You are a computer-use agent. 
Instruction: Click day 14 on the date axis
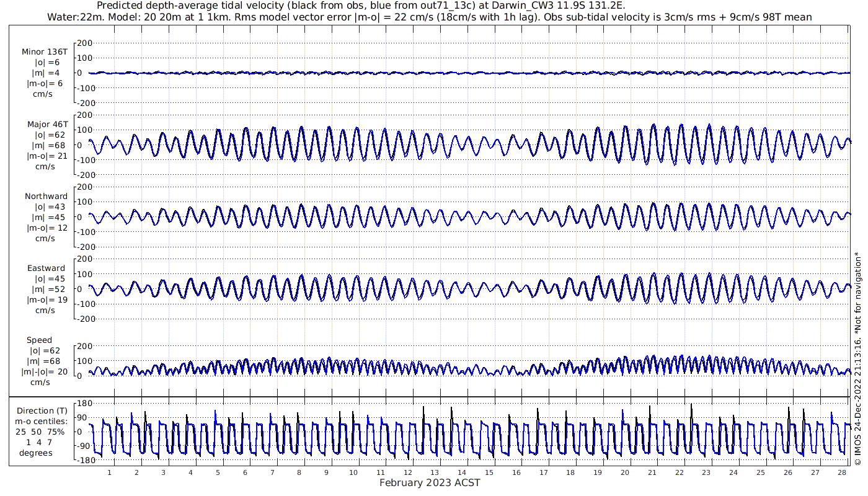462,472
